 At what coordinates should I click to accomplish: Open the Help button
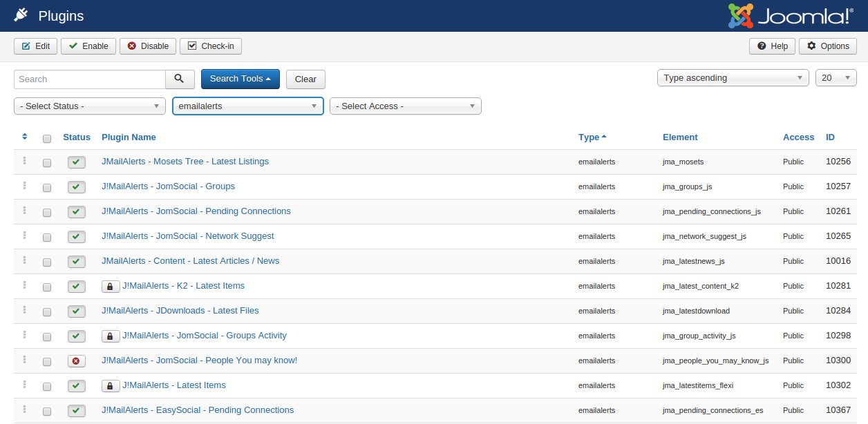(773, 46)
